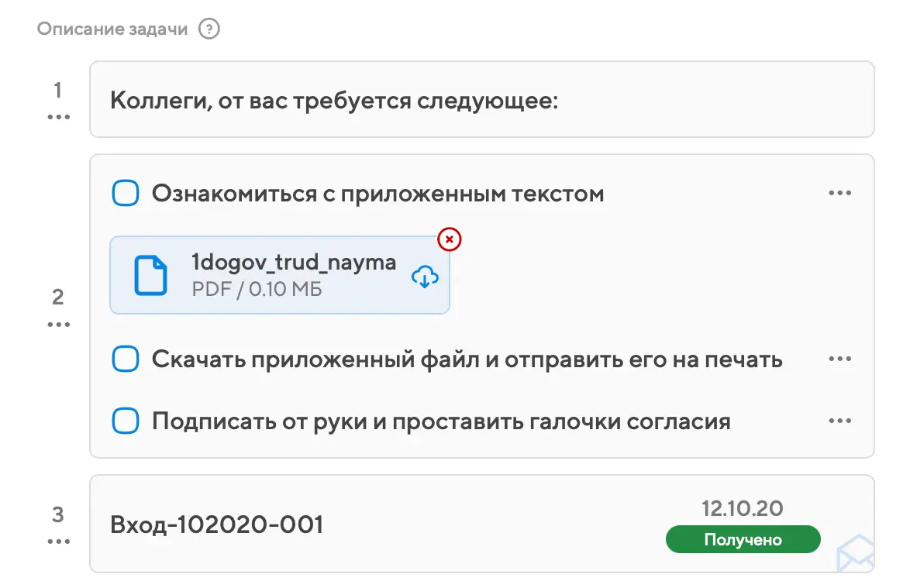Viewport: 910px width, 588px height.
Task: Open the Вход-102020-001 document link
Action: click(217, 524)
